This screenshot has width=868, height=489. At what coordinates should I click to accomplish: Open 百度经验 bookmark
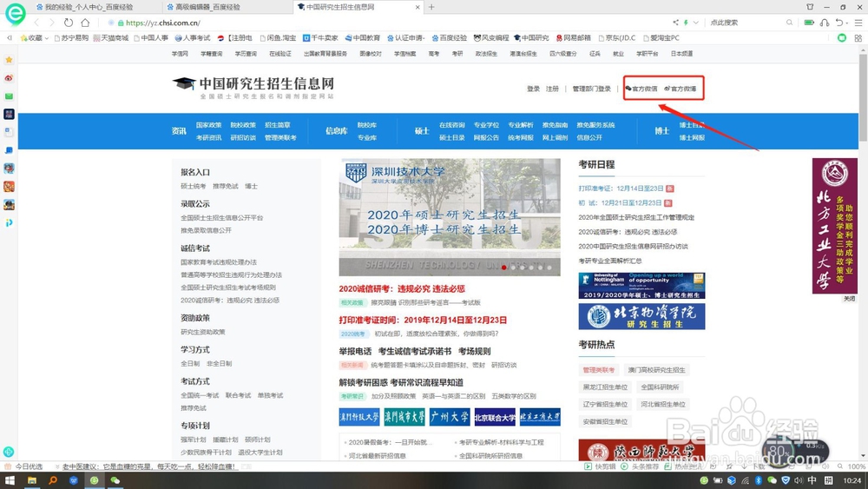450,37
